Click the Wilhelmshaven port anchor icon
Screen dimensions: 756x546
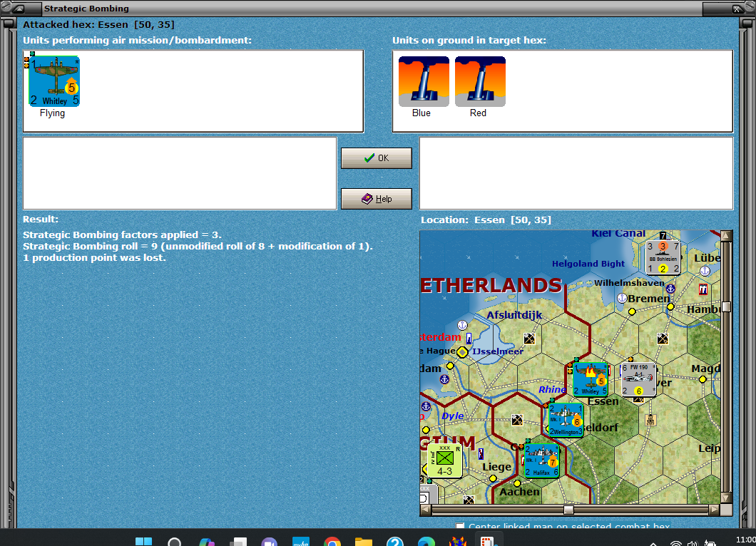(x=670, y=289)
